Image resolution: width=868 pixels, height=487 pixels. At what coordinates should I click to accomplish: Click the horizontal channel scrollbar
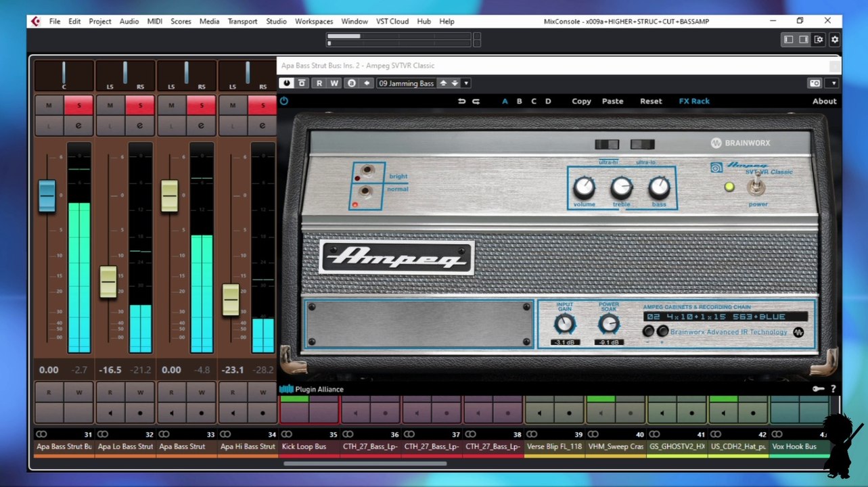pyautogui.click(x=365, y=463)
